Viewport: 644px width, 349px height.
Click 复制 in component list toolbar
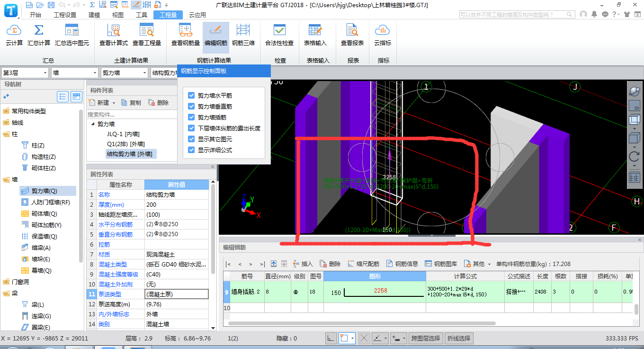coord(131,103)
